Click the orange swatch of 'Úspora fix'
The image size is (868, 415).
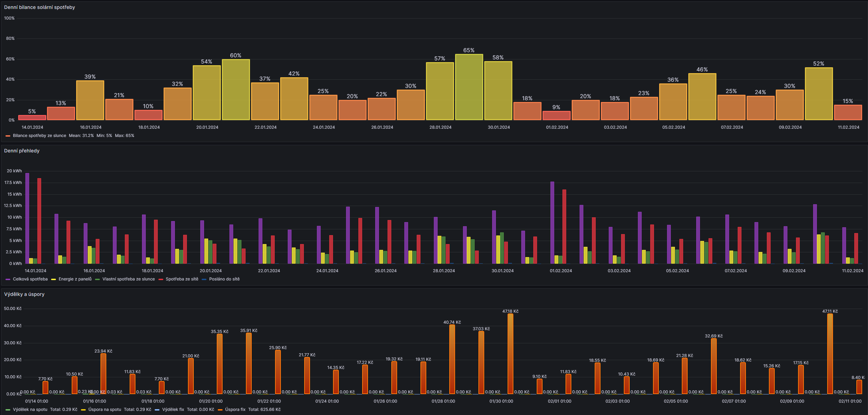[x=220, y=410]
